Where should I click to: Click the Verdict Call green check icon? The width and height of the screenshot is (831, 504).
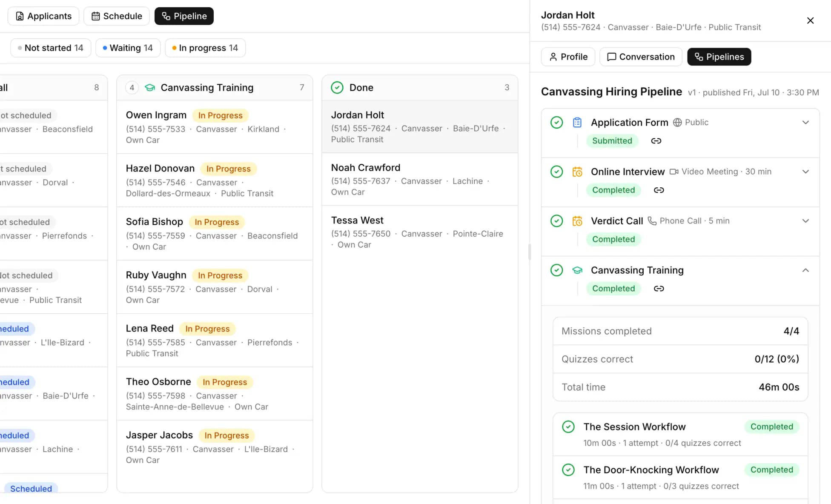click(x=556, y=221)
